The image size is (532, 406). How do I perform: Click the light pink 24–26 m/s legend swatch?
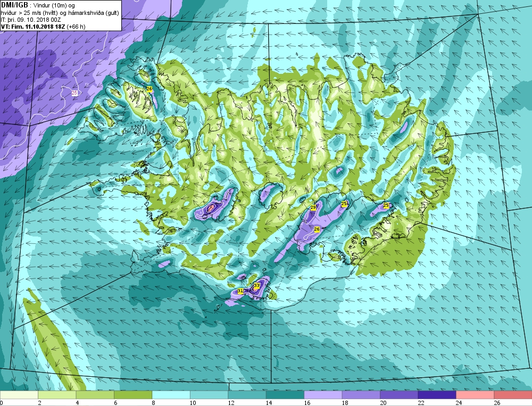(475, 395)
